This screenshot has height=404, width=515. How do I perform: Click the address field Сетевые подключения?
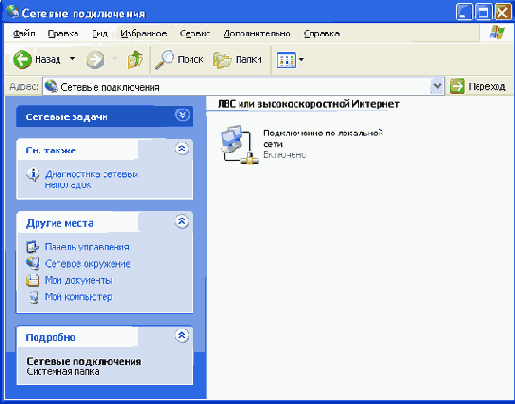(236, 87)
